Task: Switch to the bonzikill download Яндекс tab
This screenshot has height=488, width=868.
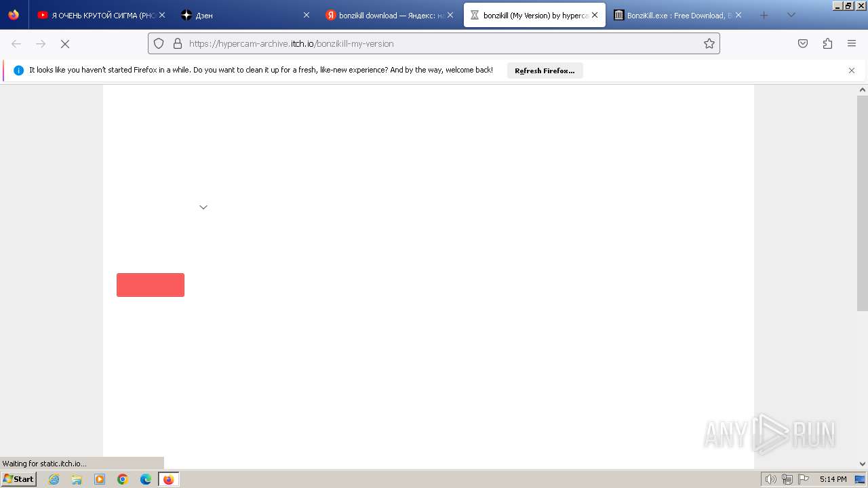Action: tap(389, 15)
